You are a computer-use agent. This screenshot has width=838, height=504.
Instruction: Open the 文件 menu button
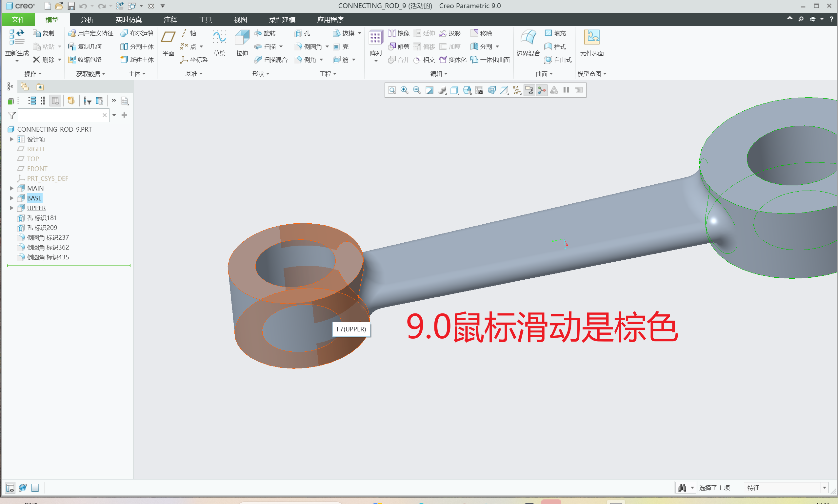[18, 20]
